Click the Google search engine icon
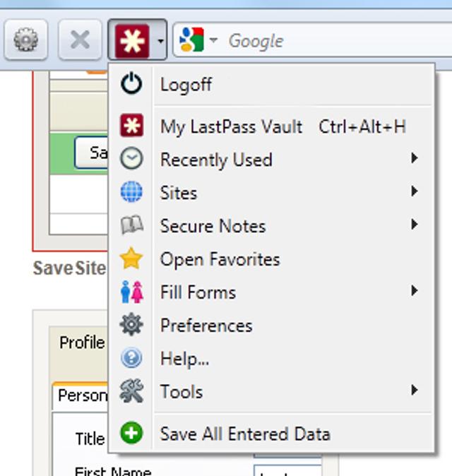The width and height of the screenshot is (452, 476). (x=192, y=40)
